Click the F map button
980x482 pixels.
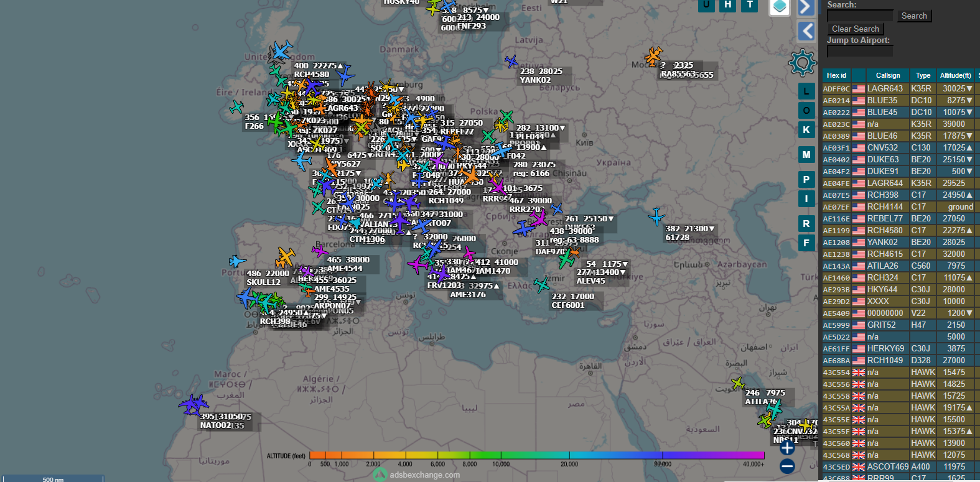click(806, 243)
